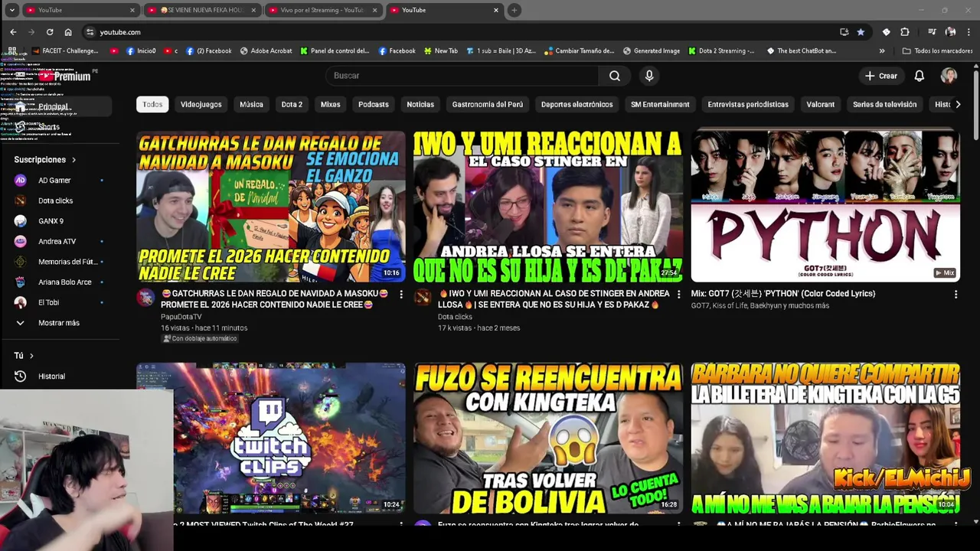980x551 pixels.
Task: Go back using the browser back arrow
Action: [x=13, y=32]
